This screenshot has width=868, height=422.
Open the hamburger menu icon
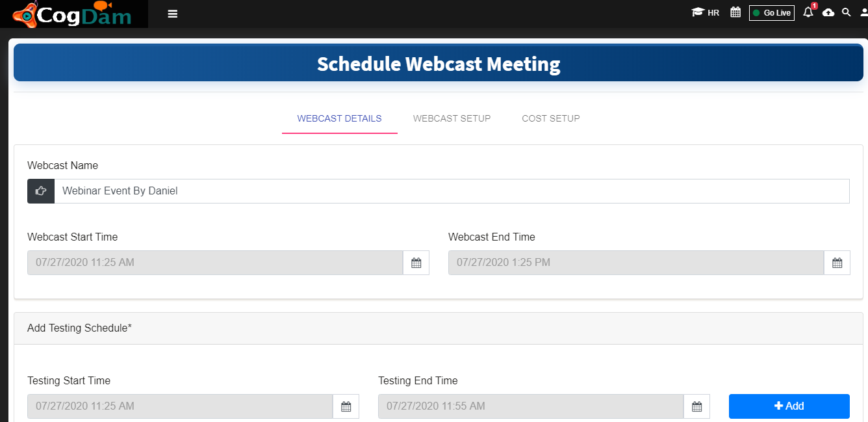(x=172, y=14)
